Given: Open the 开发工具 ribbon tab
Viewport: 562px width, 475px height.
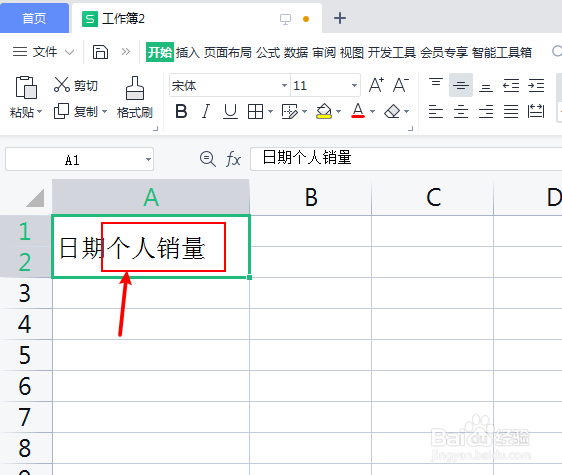Looking at the screenshot, I should 392,52.
